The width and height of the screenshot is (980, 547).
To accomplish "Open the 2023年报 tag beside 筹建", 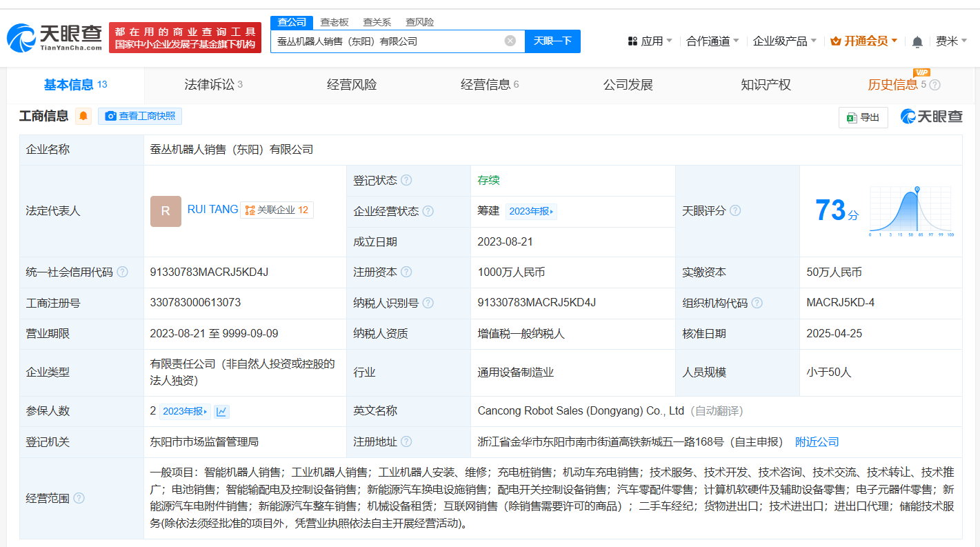I will tap(531, 211).
